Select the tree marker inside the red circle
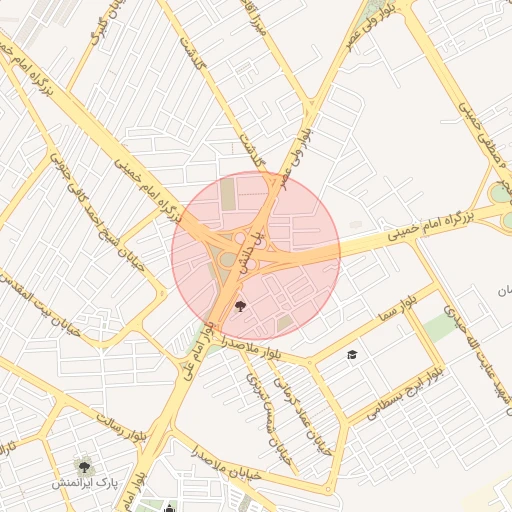The height and width of the screenshot is (512, 512). tap(240, 306)
